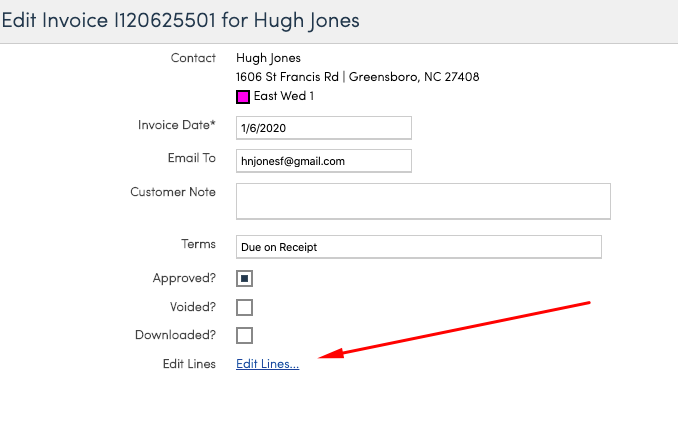Viewport: 678px width, 427px height.
Task: Click the Terms label
Action: point(198,244)
